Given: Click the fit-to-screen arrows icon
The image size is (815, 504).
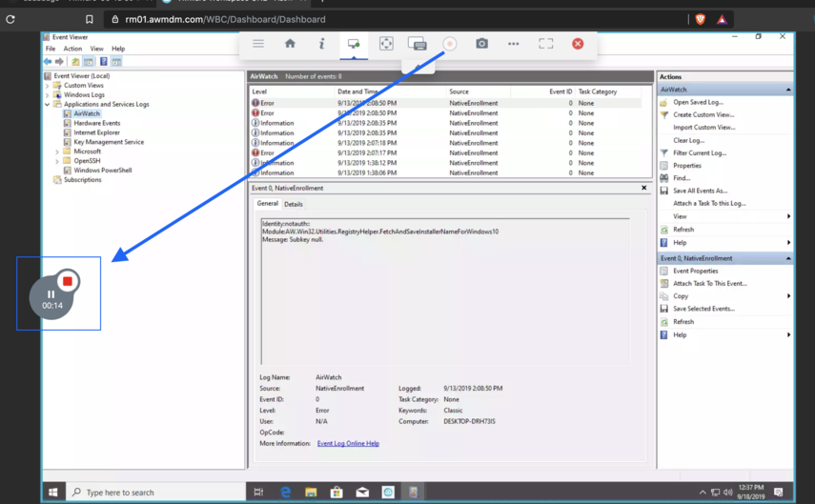Looking at the screenshot, I should (386, 44).
